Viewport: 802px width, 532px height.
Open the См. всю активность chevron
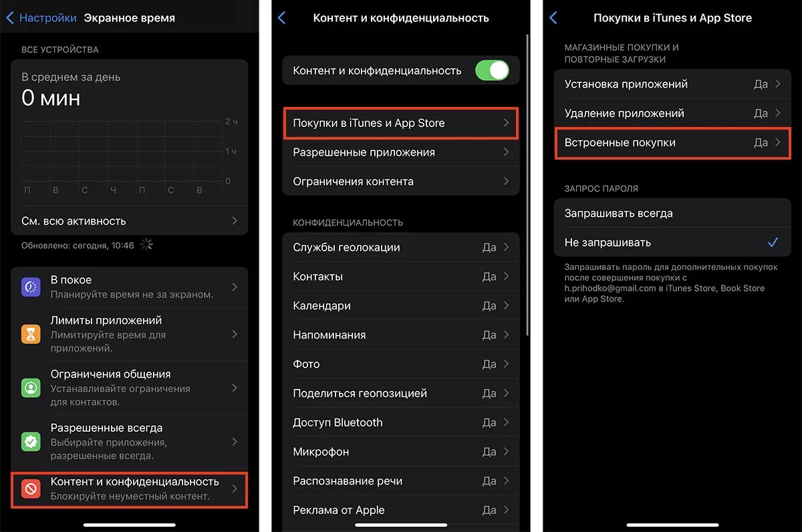(235, 221)
